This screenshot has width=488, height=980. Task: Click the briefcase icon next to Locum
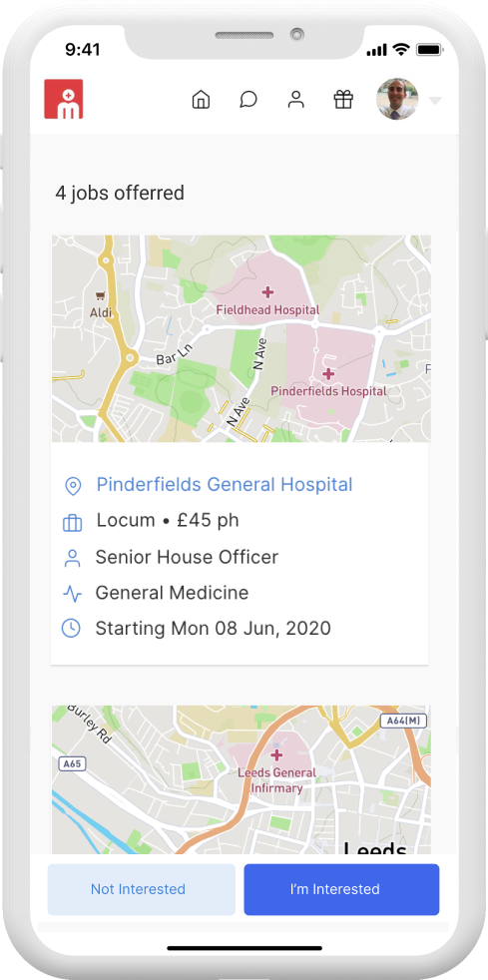[73, 522]
